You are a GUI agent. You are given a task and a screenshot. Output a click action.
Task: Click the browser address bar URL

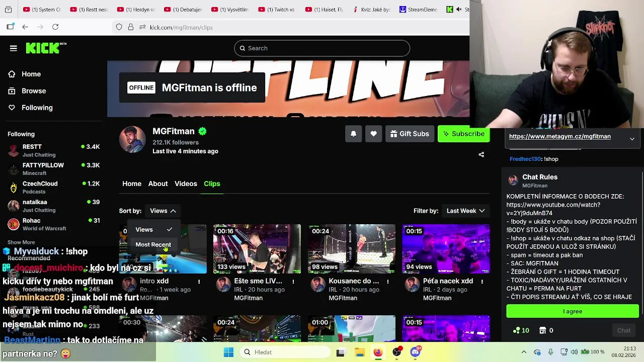click(181, 27)
